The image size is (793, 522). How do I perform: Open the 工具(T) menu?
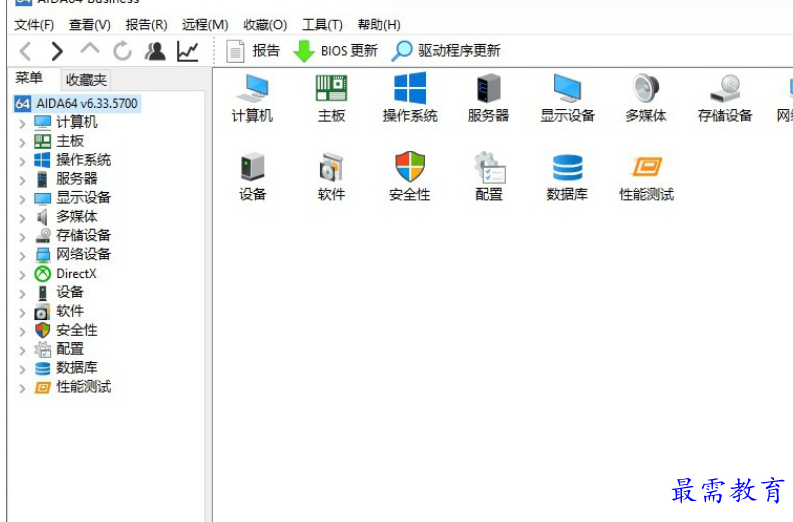(x=322, y=25)
